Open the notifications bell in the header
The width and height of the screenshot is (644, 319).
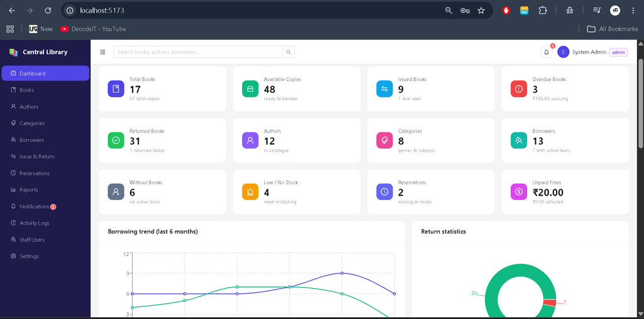pyautogui.click(x=547, y=52)
